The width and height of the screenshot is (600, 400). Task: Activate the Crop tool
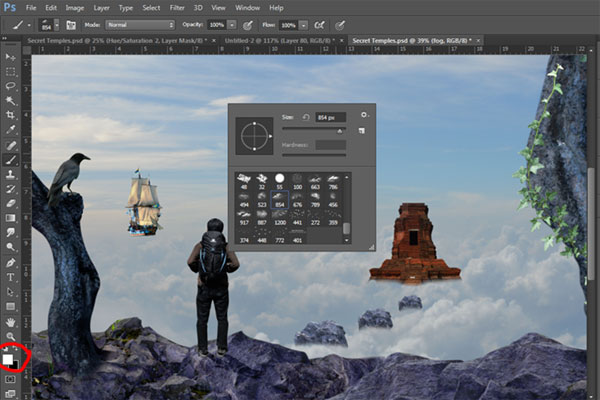pos(11,115)
